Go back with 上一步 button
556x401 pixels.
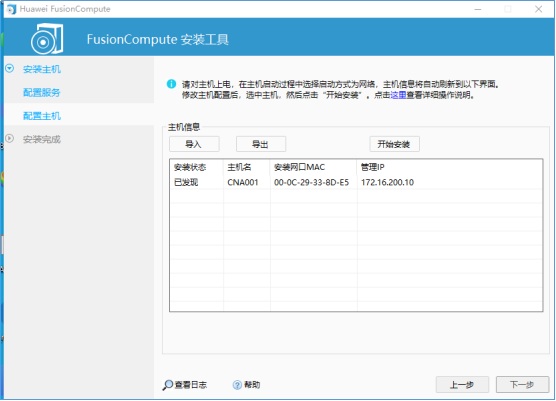[462, 385]
